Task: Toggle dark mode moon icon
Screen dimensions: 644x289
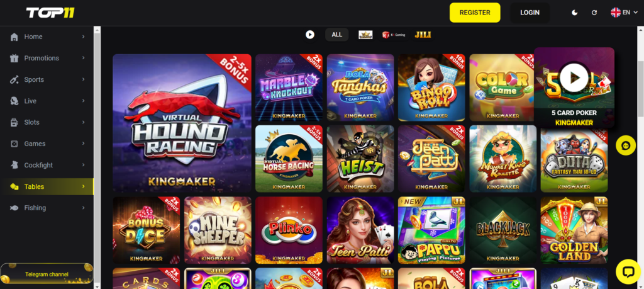Action: pos(575,13)
